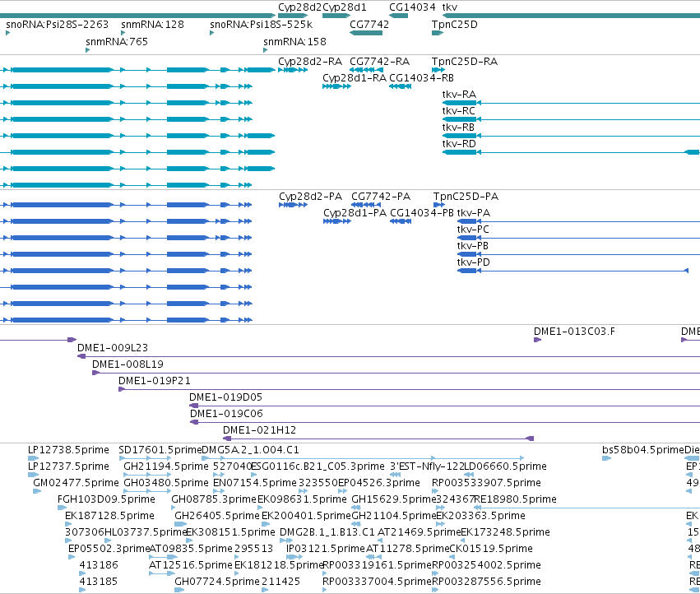The width and height of the screenshot is (700, 594).
Task: Select the GH07724.5prime EST
Action: click(217, 582)
